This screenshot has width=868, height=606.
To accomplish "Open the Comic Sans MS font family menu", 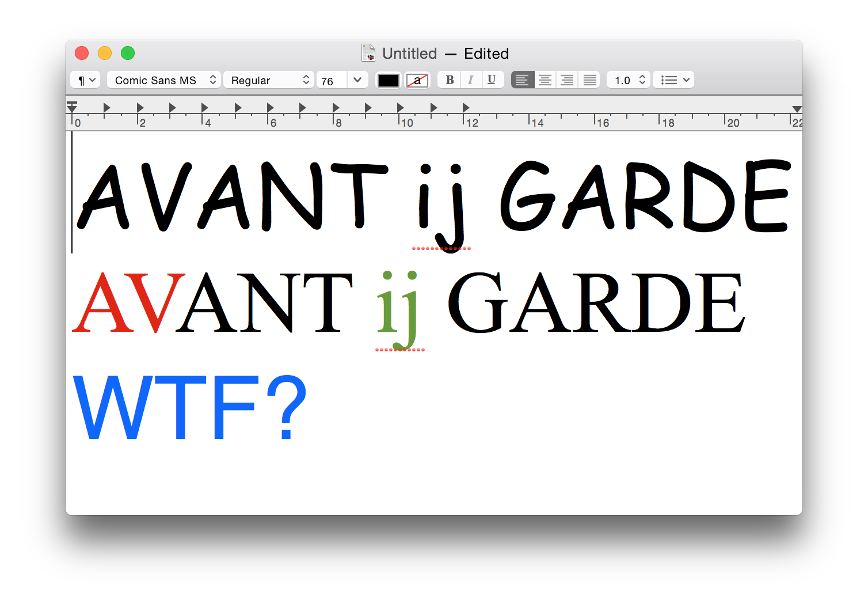I will click(163, 79).
